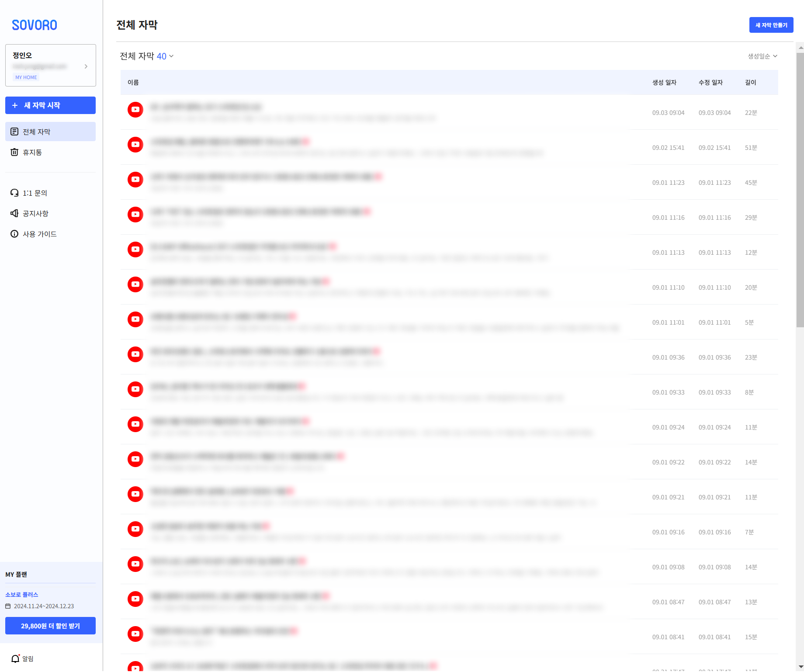The width and height of the screenshot is (804, 672).
Task: Click the 알림 bell icon
Action: tap(15, 658)
